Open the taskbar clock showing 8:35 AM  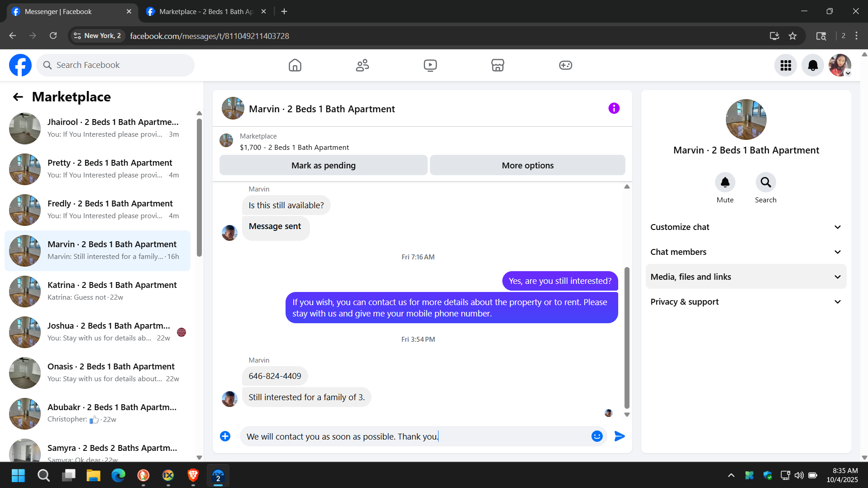pos(842,475)
